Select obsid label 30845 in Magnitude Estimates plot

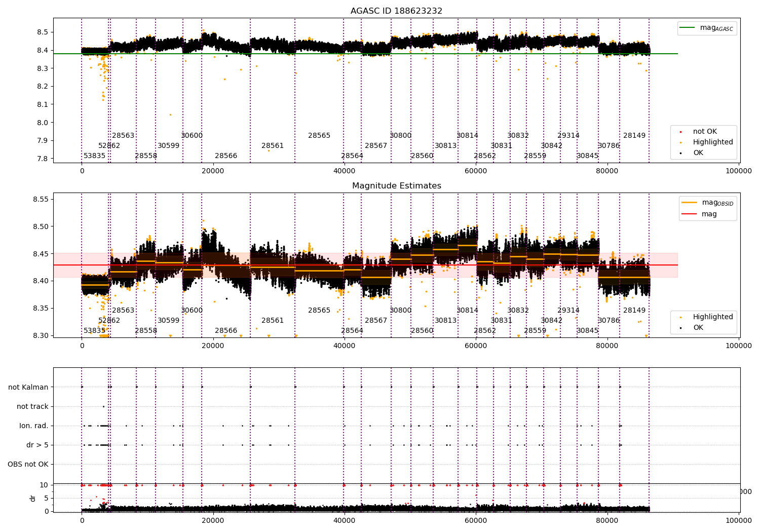pos(588,331)
